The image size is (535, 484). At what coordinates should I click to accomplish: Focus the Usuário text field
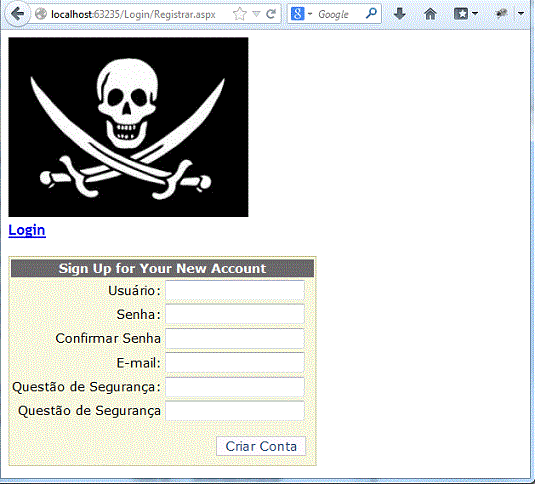pyautogui.click(x=235, y=290)
